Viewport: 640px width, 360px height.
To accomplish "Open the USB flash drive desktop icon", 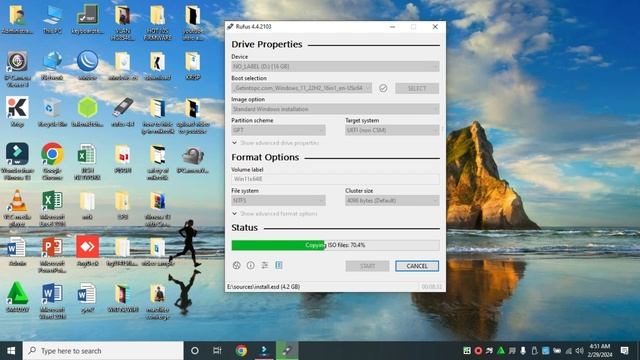I will coord(122,112).
